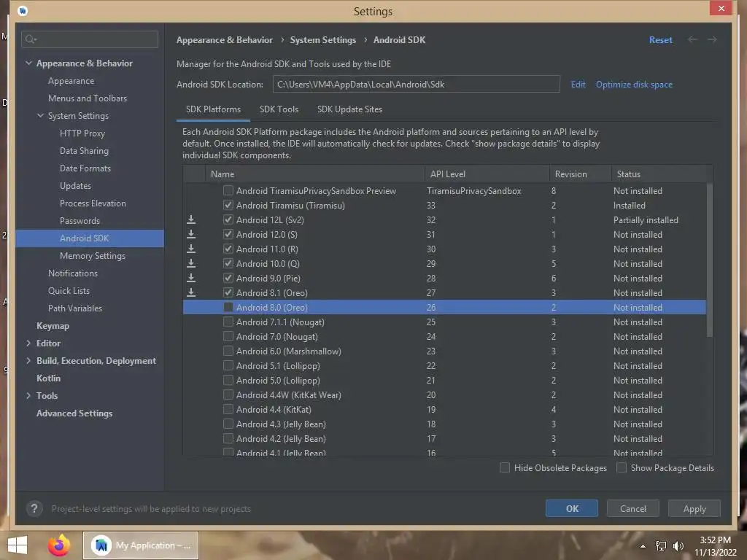
Task: Switch to the SDK Tools tab
Action: [x=279, y=109]
